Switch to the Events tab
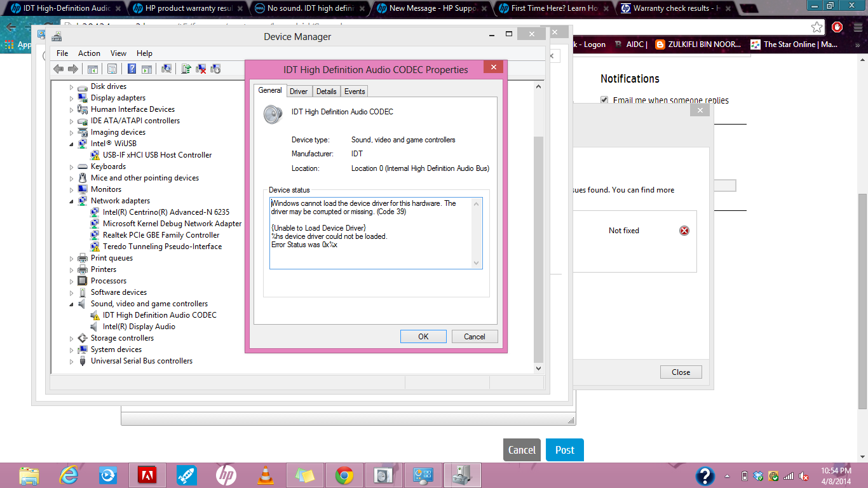 pyautogui.click(x=355, y=91)
